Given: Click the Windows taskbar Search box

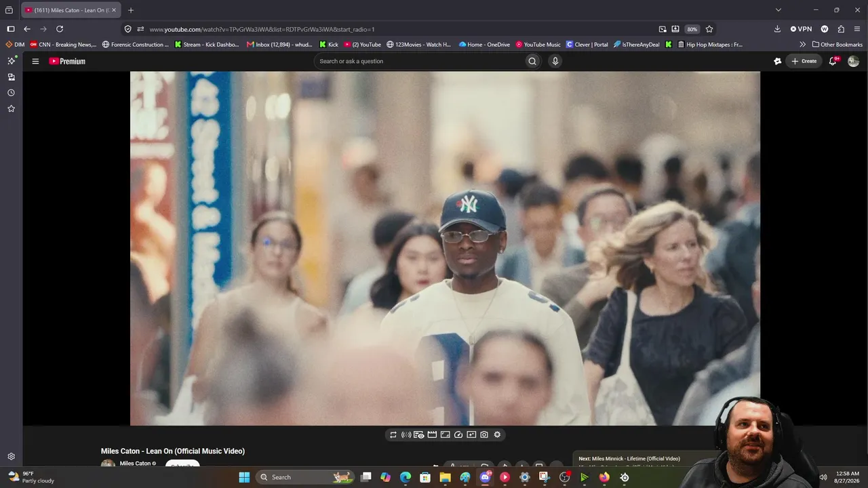Looking at the screenshot, I should [x=304, y=477].
